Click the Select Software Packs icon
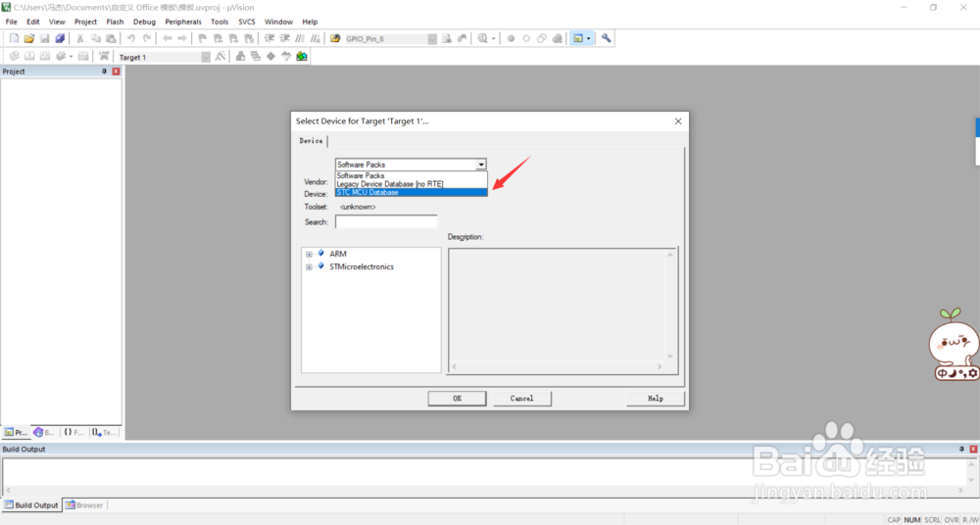Screen dimensions: 980x525 [286, 57]
